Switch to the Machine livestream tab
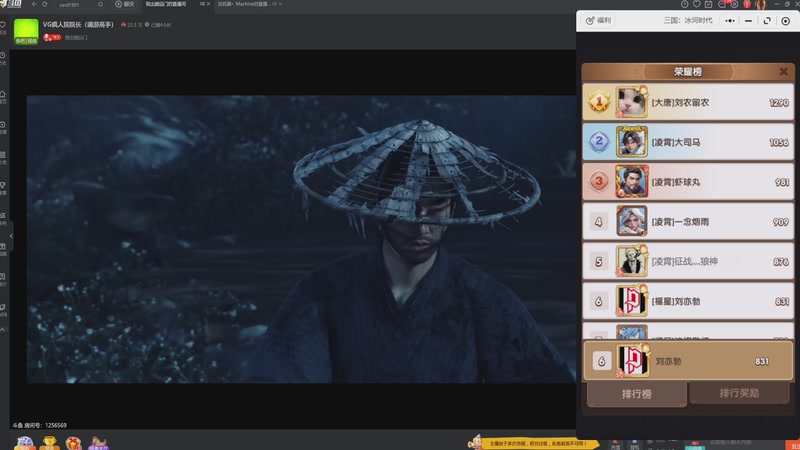The width and height of the screenshot is (800, 450). [244, 4]
